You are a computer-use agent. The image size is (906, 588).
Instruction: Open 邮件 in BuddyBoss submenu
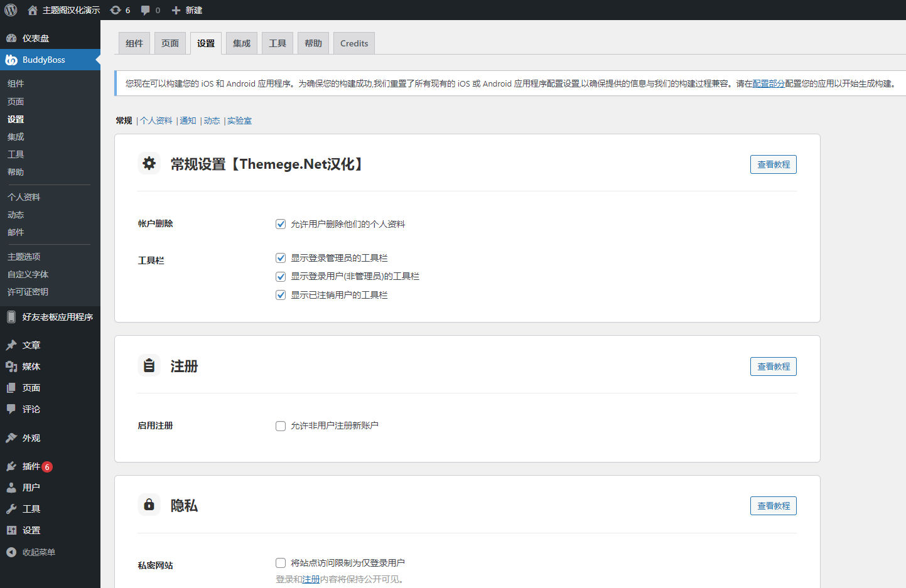click(16, 232)
